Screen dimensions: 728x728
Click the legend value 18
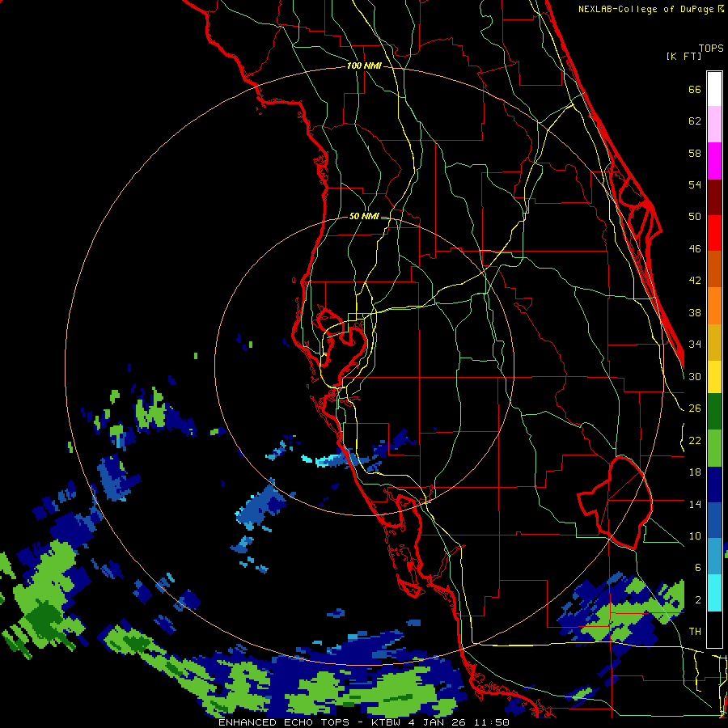click(x=695, y=472)
